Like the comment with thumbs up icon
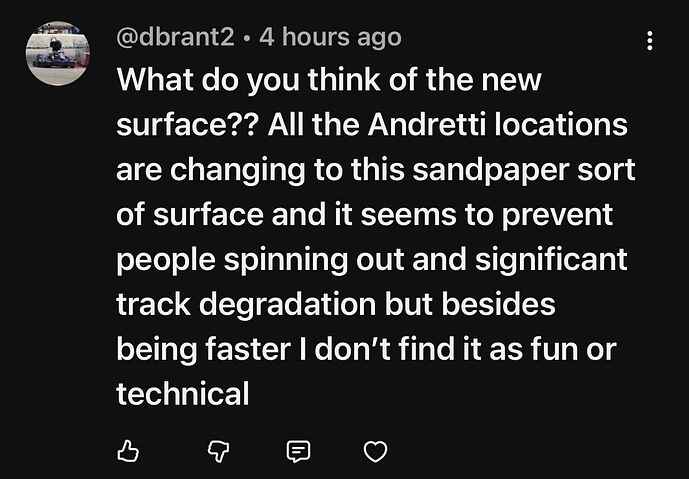This screenshot has width=689, height=479. (128, 451)
